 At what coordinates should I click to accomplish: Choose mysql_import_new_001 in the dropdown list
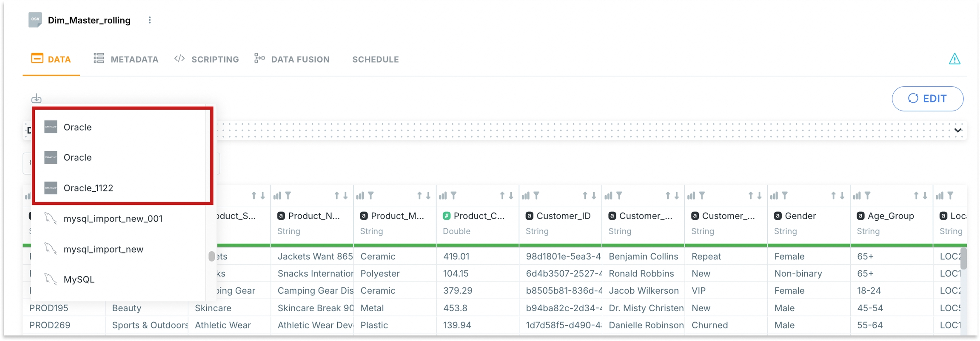click(113, 219)
